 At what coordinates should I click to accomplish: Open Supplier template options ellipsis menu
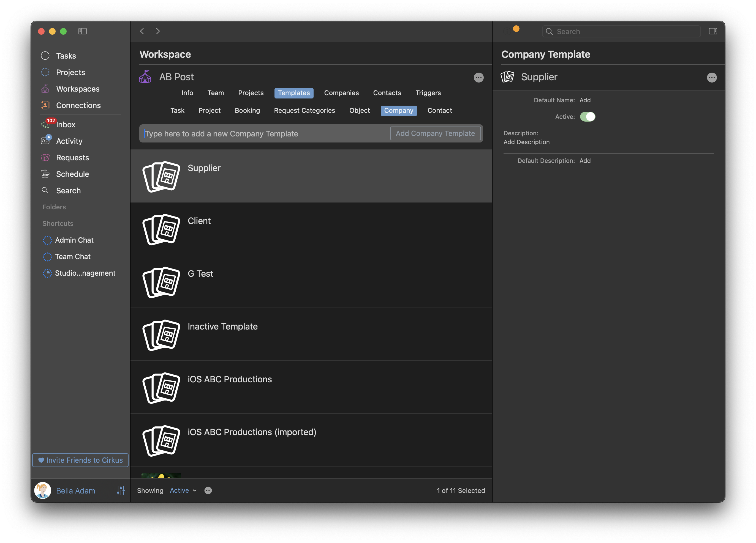(x=711, y=78)
